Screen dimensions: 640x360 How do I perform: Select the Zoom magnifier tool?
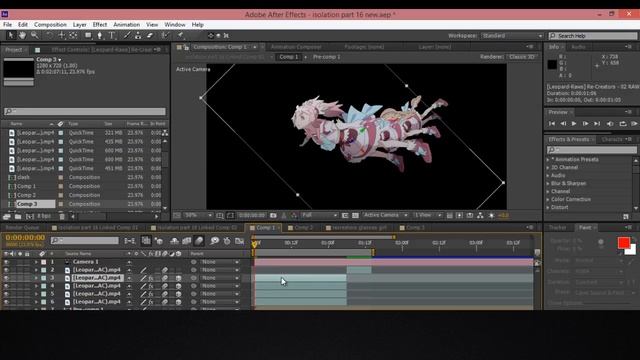click(35, 36)
